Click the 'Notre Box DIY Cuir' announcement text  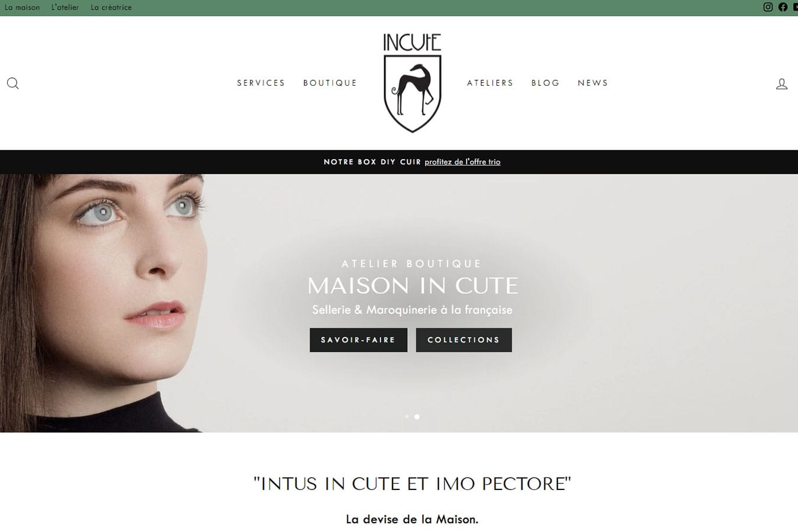(x=372, y=162)
